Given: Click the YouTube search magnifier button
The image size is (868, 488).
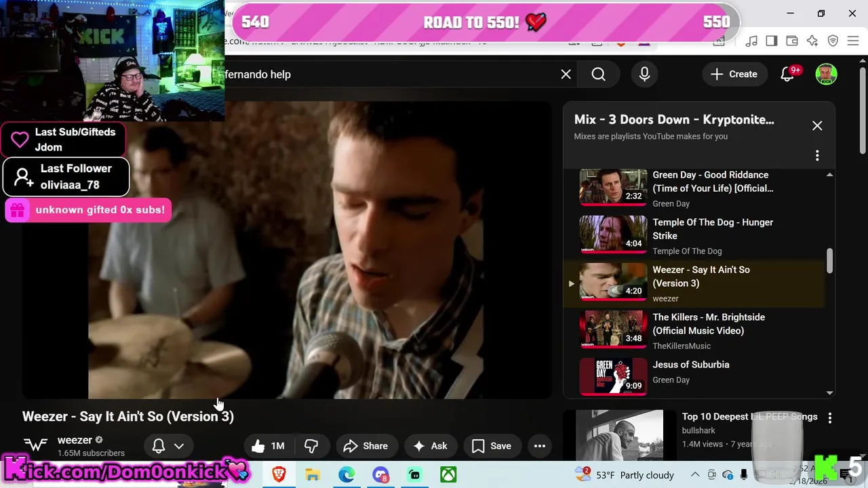Looking at the screenshot, I should (598, 75).
